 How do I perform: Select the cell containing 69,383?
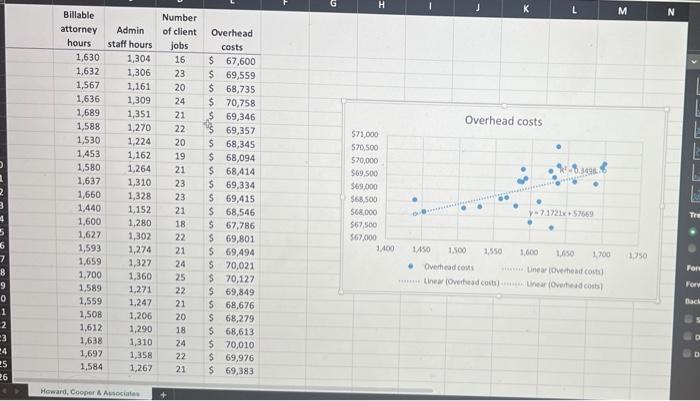click(x=232, y=371)
